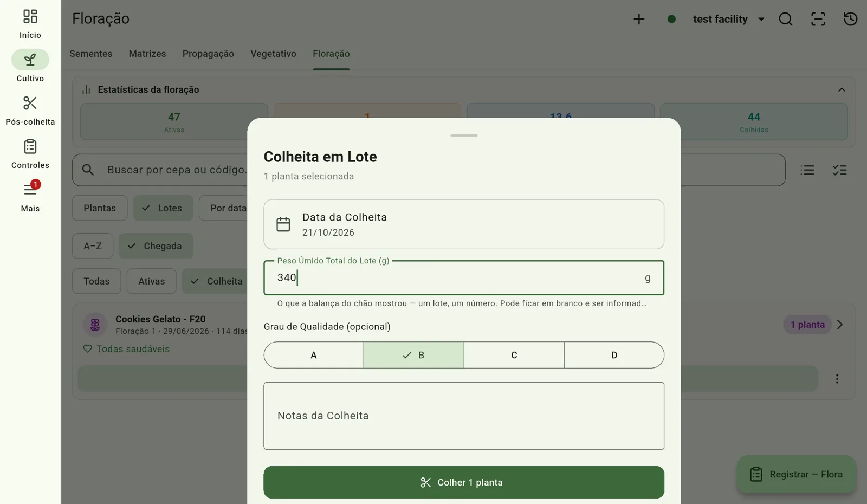Toggle the Lotes filter chip
The height and width of the screenshot is (504, 867).
click(163, 208)
